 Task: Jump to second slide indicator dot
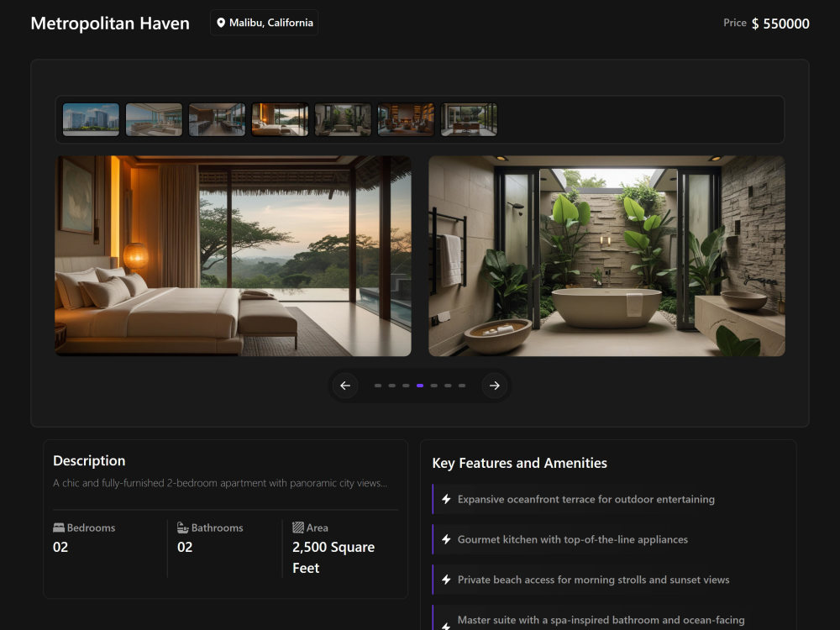pos(392,386)
